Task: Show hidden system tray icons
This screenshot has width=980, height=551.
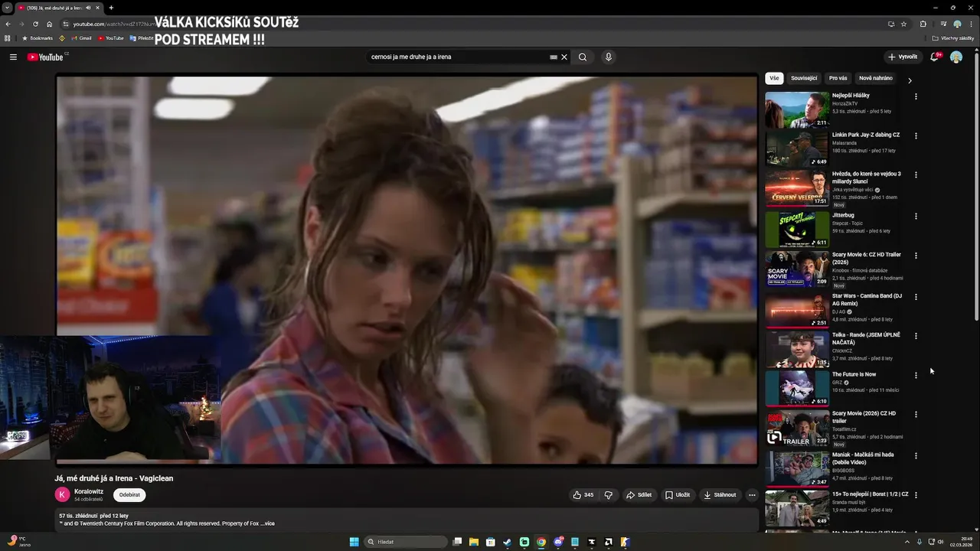Action: click(906, 542)
